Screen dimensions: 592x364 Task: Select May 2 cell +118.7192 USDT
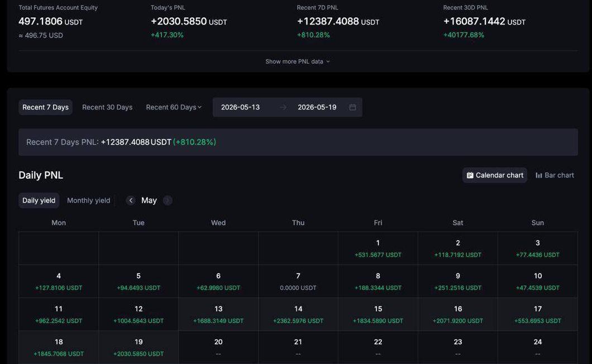(458, 248)
